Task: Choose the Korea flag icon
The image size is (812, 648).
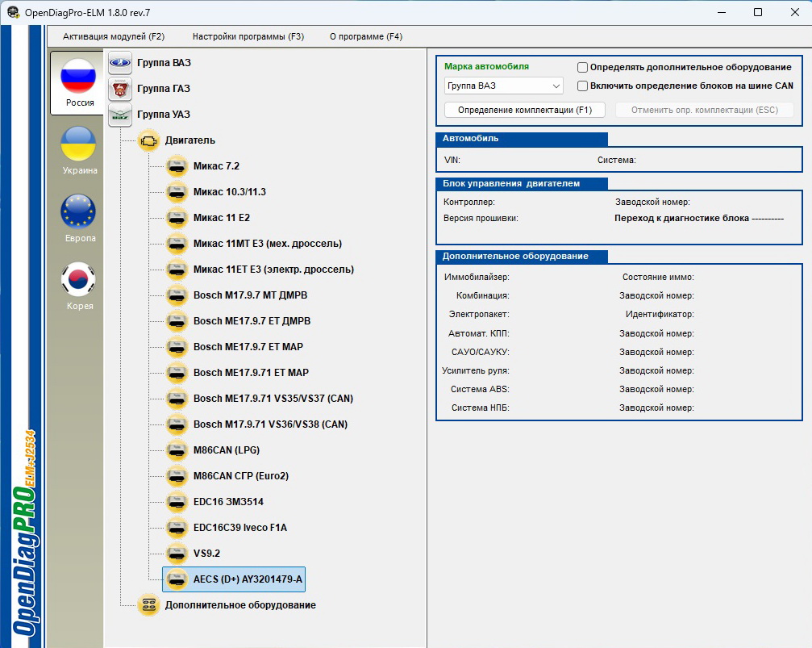Action: click(79, 279)
